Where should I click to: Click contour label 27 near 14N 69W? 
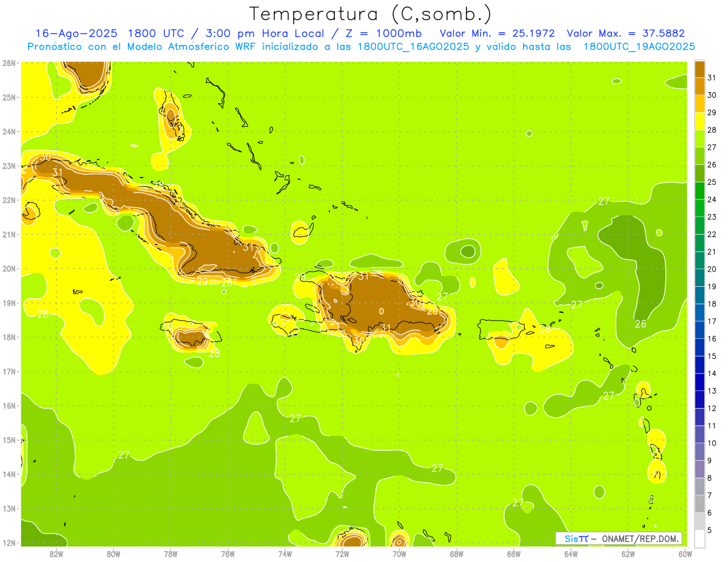[437, 468]
